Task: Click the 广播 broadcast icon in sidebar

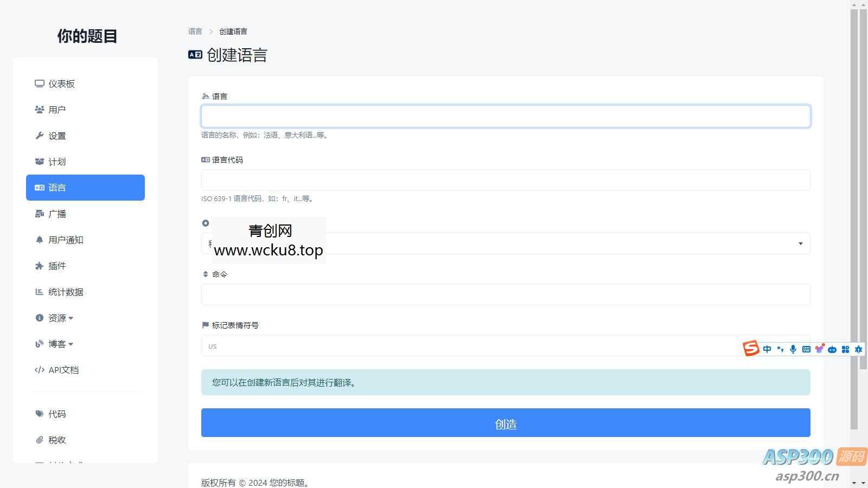Action: pyautogui.click(x=39, y=214)
